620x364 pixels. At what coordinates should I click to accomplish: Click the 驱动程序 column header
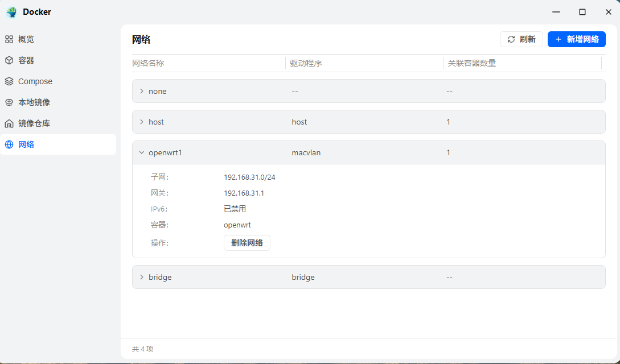(306, 63)
